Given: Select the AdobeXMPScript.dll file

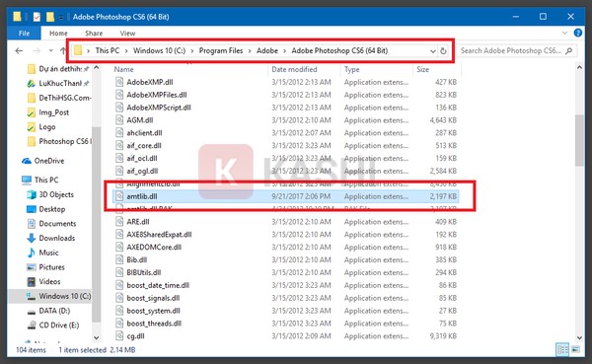Looking at the screenshot, I should pyautogui.click(x=159, y=108).
